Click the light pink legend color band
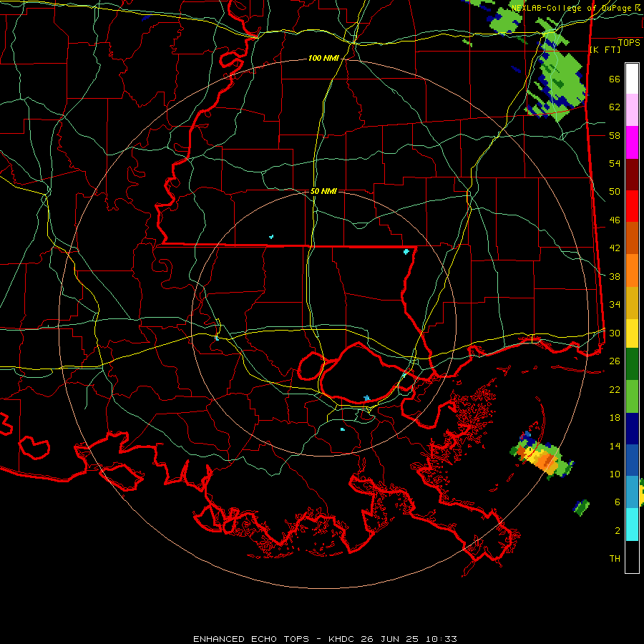The width and height of the screenshot is (644, 644). [x=632, y=110]
